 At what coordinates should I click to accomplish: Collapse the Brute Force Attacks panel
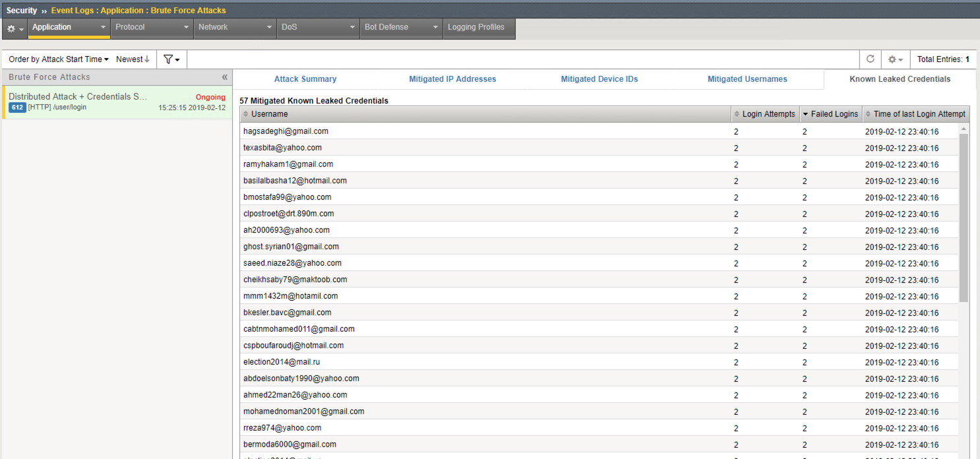[225, 77]
